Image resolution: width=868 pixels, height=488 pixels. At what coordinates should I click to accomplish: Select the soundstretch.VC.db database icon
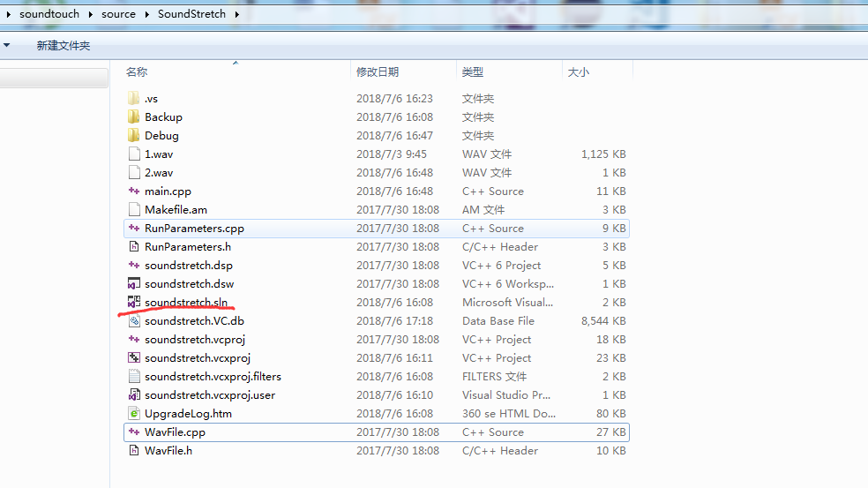pos(134,320)
